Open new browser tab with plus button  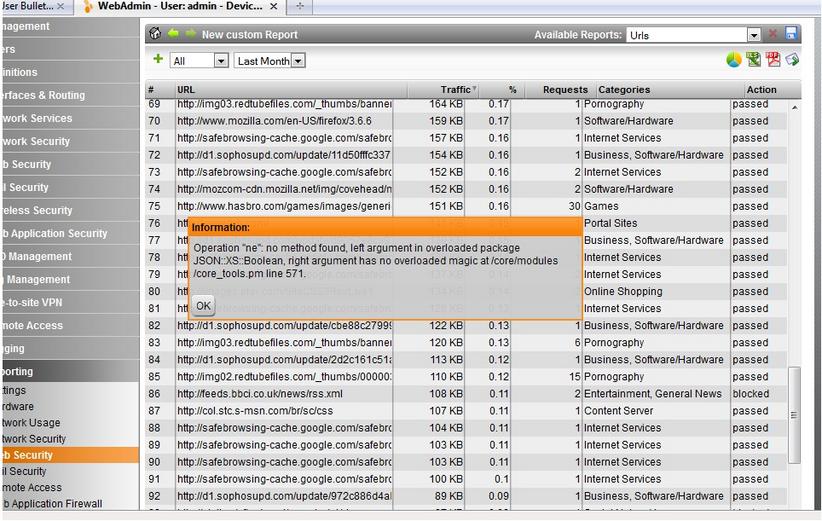pyautogui.click(x=300, y=7)
